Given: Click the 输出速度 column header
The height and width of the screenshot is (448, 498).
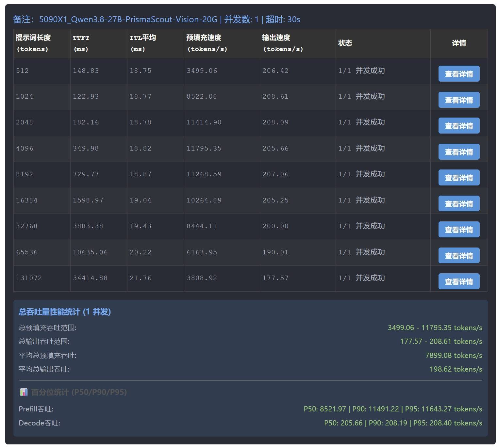Looking at the screenshot, I should point(298,43).
